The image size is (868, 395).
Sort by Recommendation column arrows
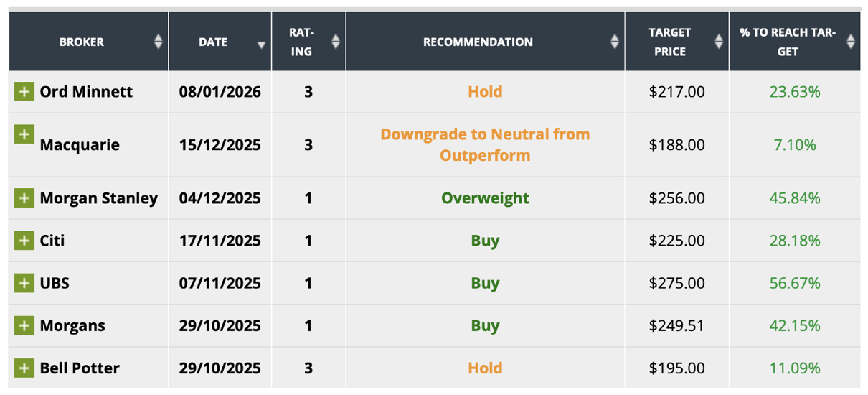pyautogui.click(x=614, y=42)
